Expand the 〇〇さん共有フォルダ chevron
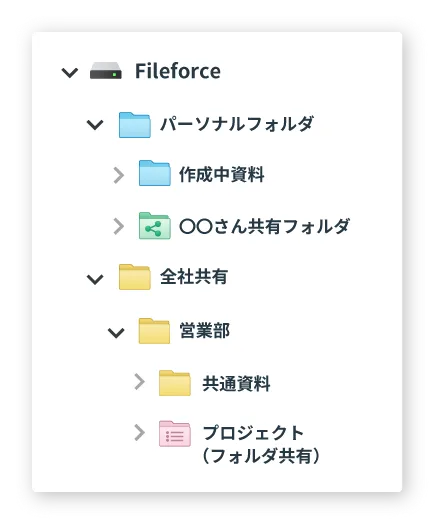This screenshot has height=522, width=434. coord(118,227)
